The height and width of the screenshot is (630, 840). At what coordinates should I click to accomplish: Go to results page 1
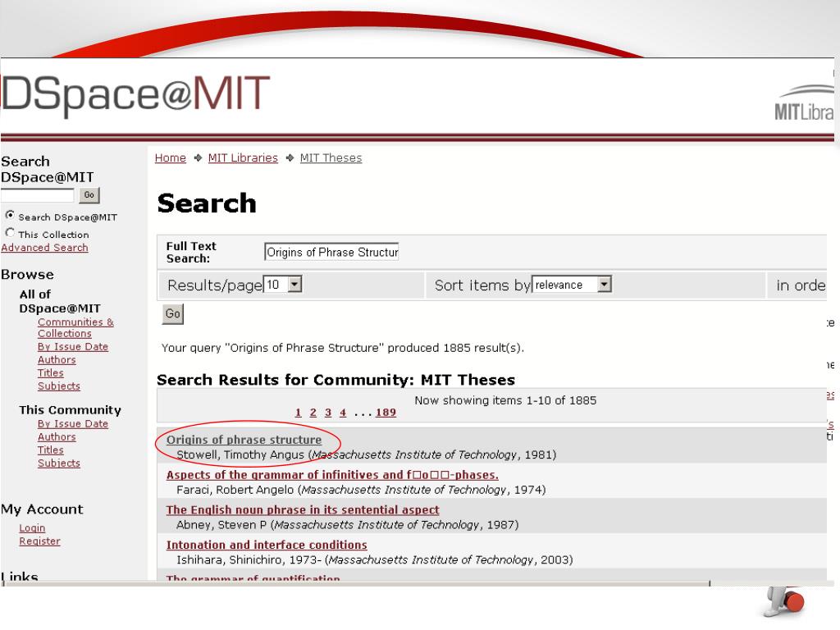click(x=299, y=413)
